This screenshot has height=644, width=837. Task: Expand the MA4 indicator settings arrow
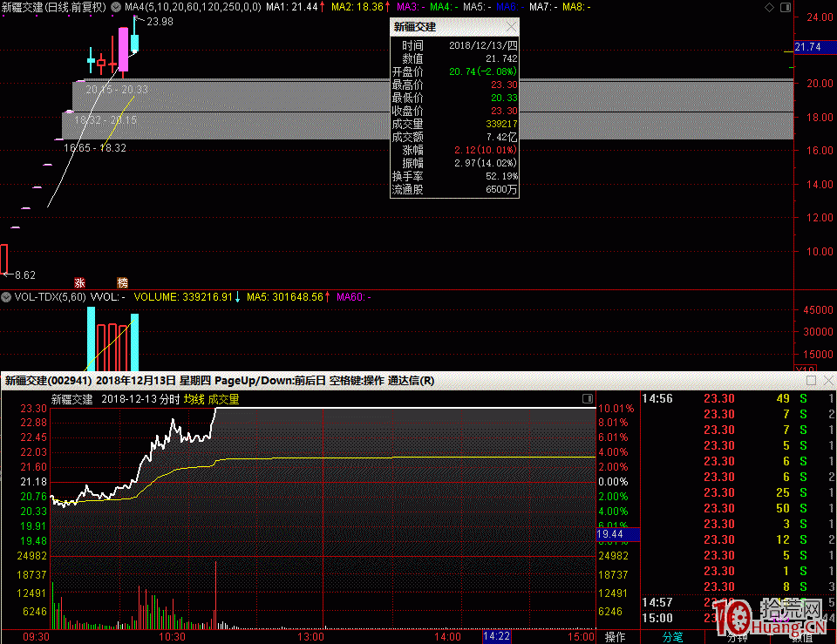(118, 7)
